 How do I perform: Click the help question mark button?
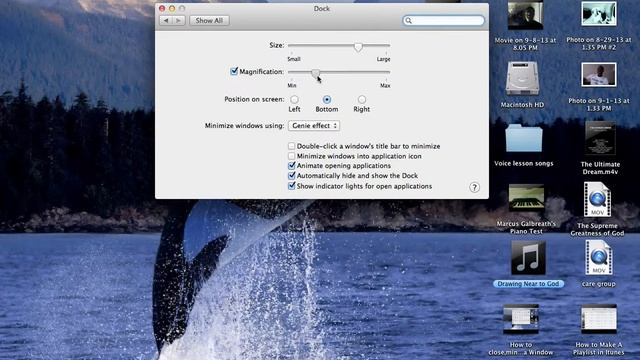(x=474, y=187)
